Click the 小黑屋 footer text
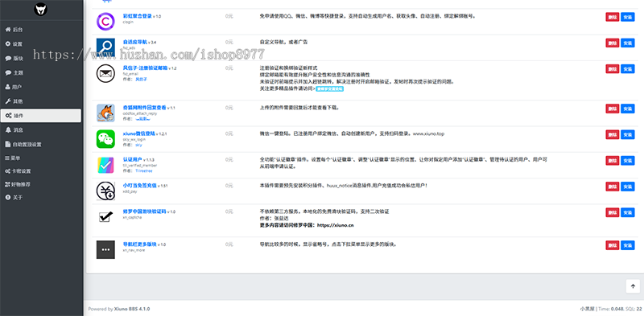The width and height of the screenshot is (644, 316). (x=588, y=309)
